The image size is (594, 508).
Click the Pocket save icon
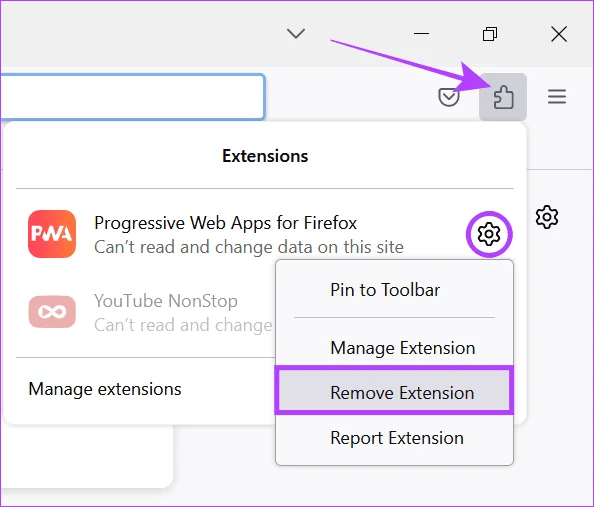pos(449,97)
